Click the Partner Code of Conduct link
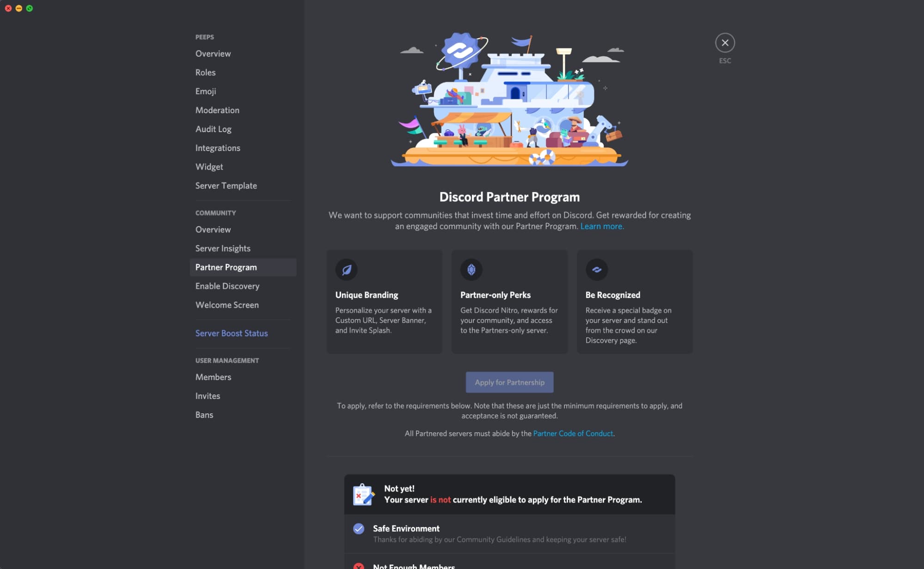 click(572, 434)
